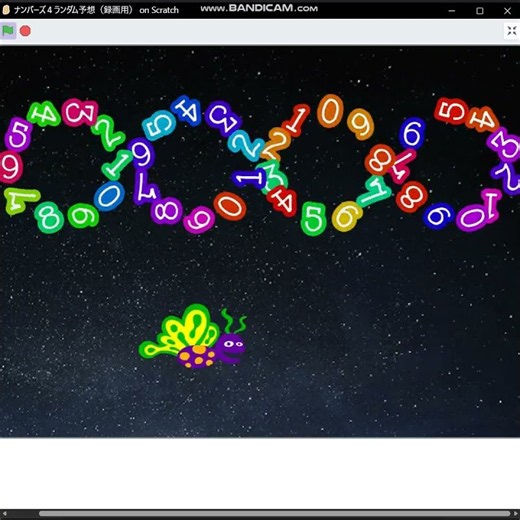The width and height of the screenshot is (520, 520).
Task: Click the purple number 8 sprite
Action: coord(166,211)
